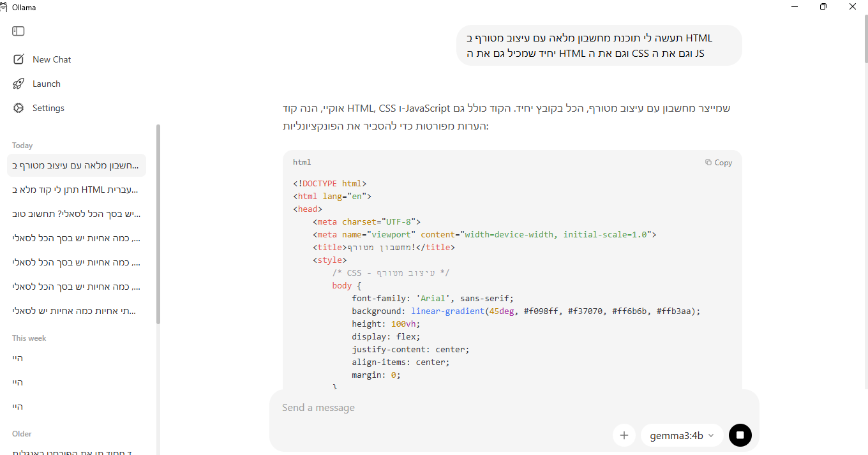Open the second chat under Today
The height and width of the screenshot is (455, 868).
tap(76, 190)
